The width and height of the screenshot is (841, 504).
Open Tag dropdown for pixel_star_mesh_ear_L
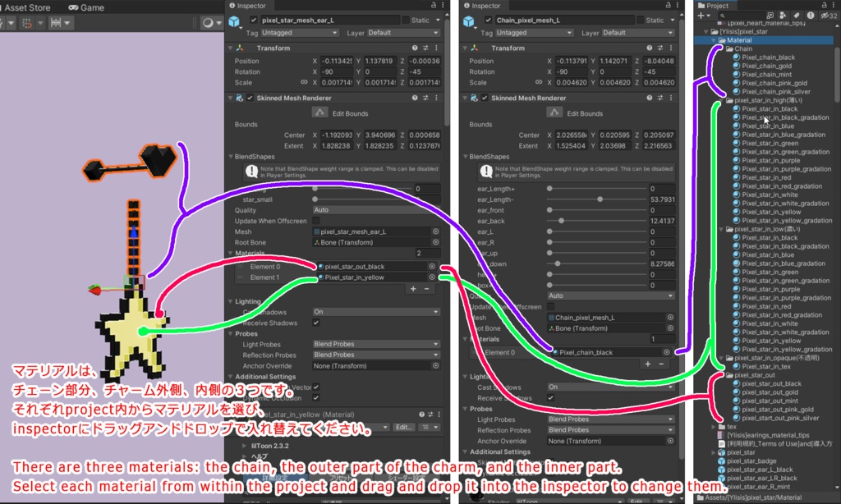299,33
